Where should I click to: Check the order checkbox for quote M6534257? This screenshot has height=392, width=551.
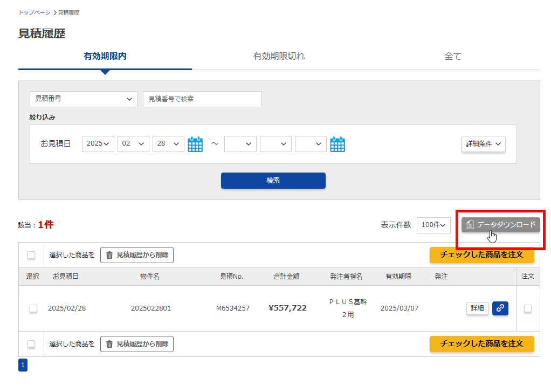pos(528,308)
